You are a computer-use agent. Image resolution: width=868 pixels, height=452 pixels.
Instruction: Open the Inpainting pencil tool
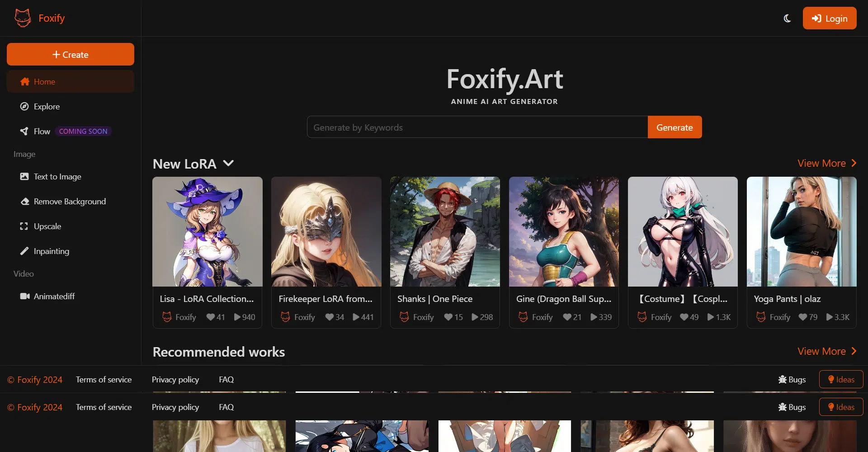pos(24,251)
